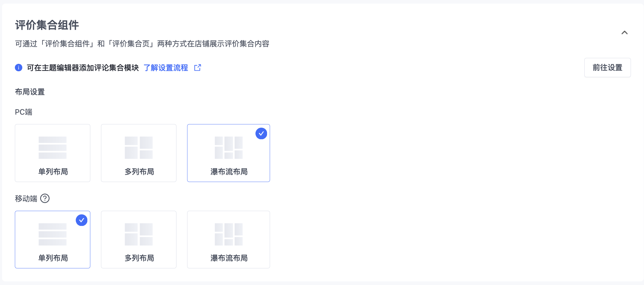Click the checkmark on PC端 瀑布流布局

coord(261,134)
